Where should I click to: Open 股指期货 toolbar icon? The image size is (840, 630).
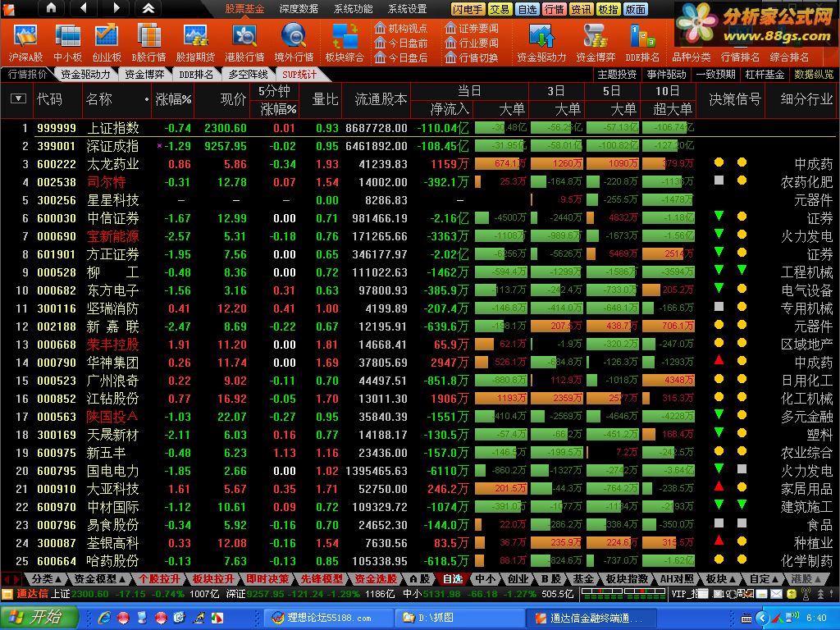(x=195, y=43)
